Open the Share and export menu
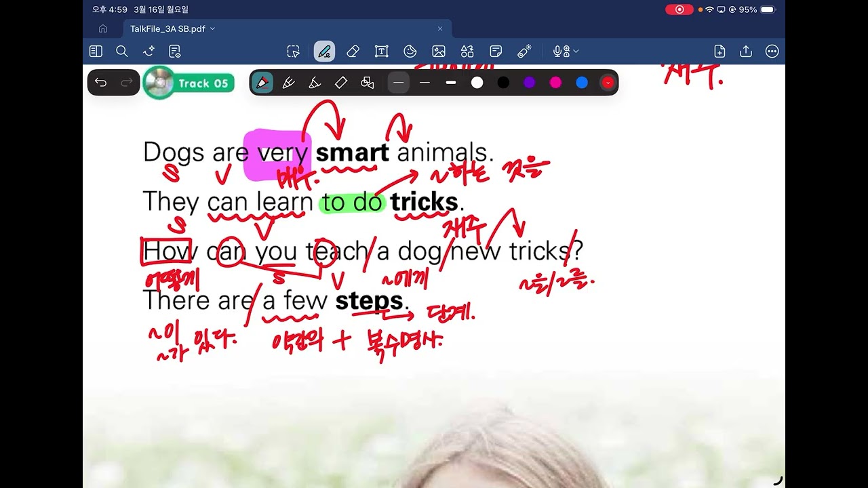 (746, 52)
